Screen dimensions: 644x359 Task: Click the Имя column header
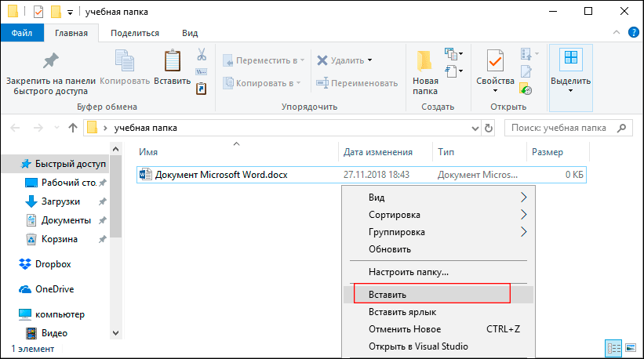pos(147,152)
